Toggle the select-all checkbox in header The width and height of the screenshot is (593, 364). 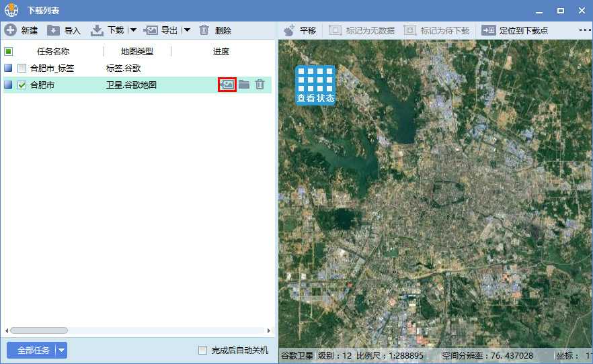point(9,51)
